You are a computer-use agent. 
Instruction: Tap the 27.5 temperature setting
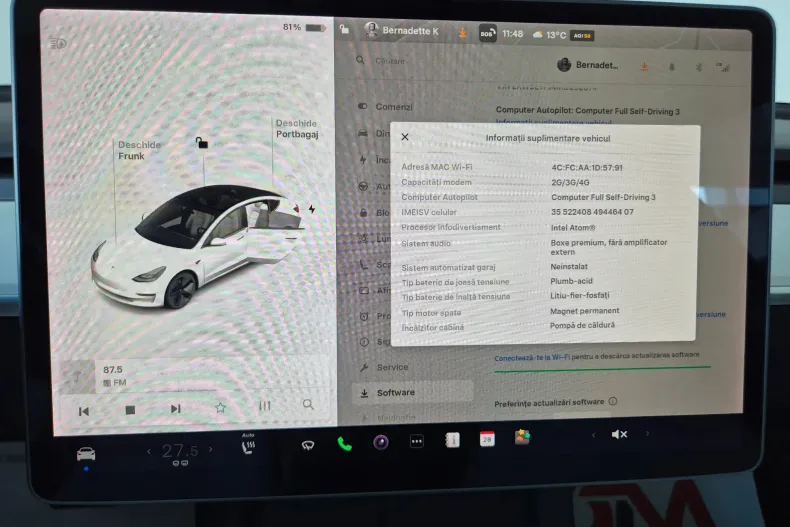click(180, 450)
